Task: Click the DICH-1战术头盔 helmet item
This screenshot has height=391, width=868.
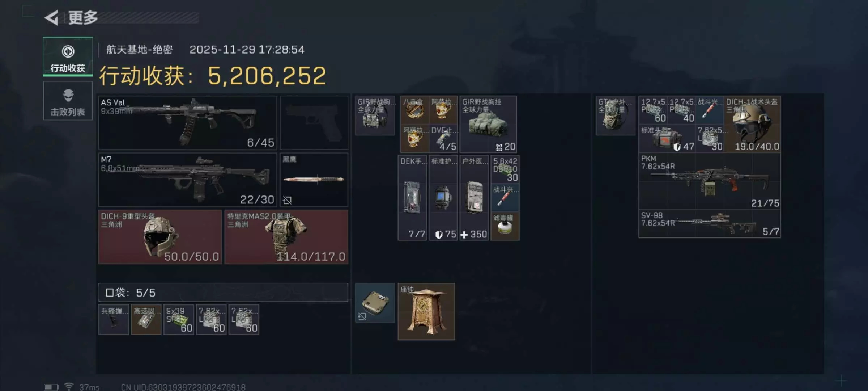Action: click(752, 124)
